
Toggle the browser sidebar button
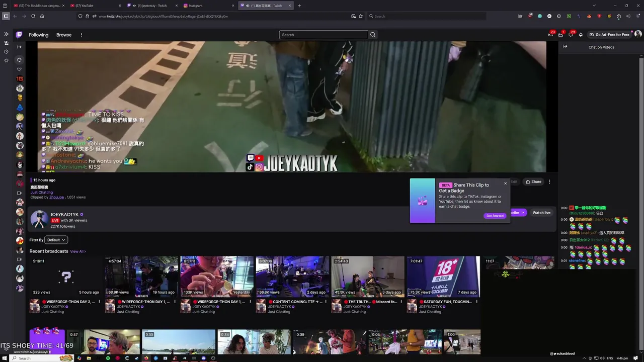(6, 16)
